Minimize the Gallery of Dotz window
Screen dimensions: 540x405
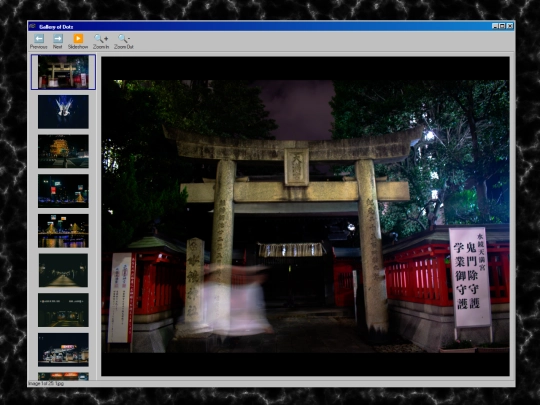click(495, 26)
